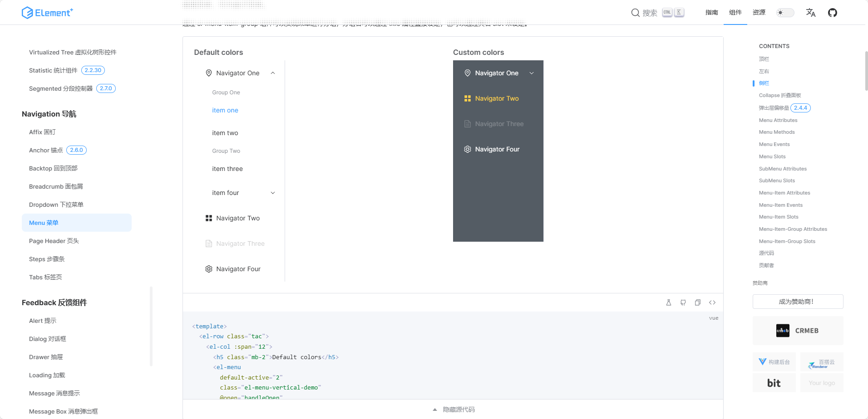Jump to Menu Events in contents
The image size is (868, 419).
coord(774,144)
